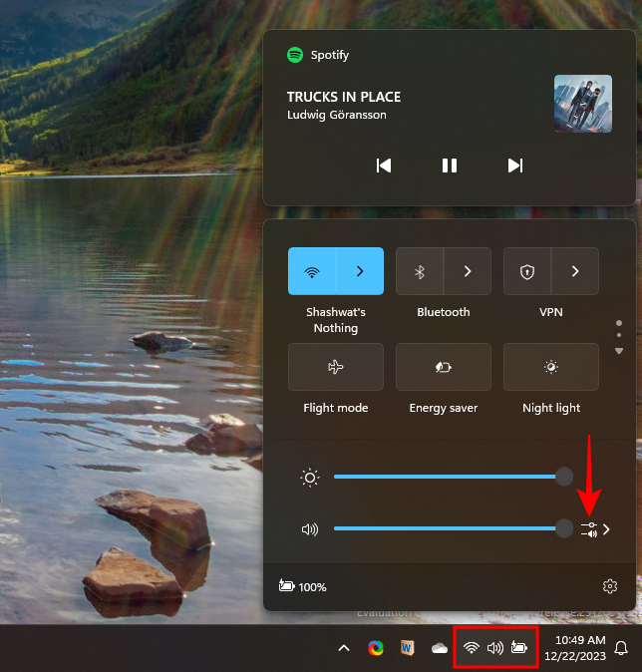Enable Flight mode

coord(336,367)
